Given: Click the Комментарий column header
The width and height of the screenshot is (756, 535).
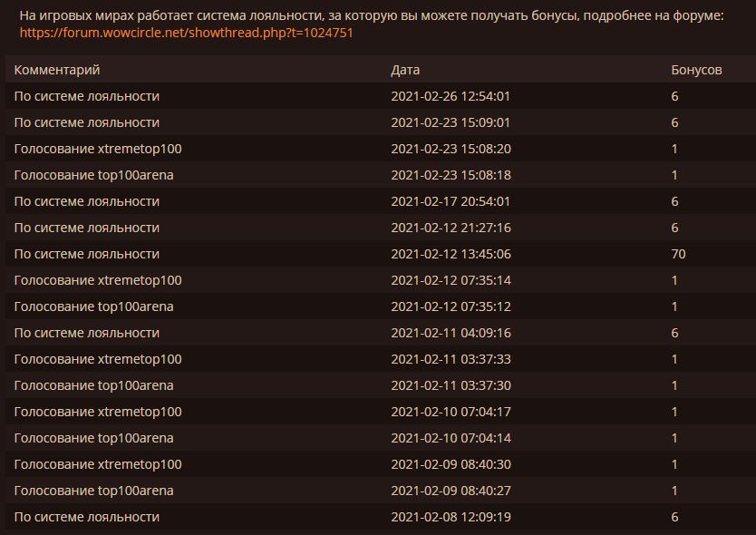Looking at the screenshot, I should (x=57, y=70).
